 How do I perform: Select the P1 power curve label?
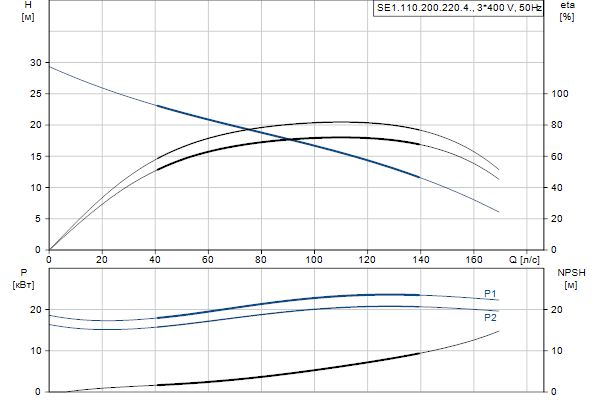pos(490,293)
